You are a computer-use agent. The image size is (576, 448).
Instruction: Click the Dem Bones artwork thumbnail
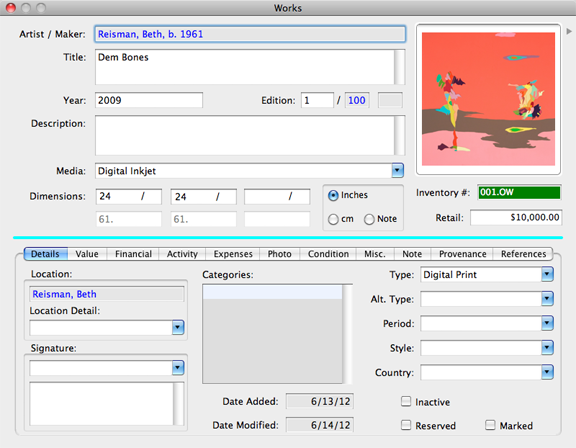tap(488, 99)
